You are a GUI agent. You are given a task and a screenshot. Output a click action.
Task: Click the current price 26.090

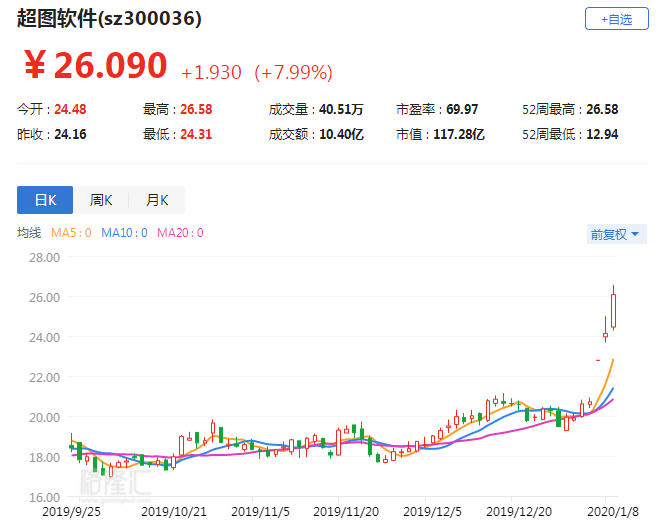pos(110,66)
